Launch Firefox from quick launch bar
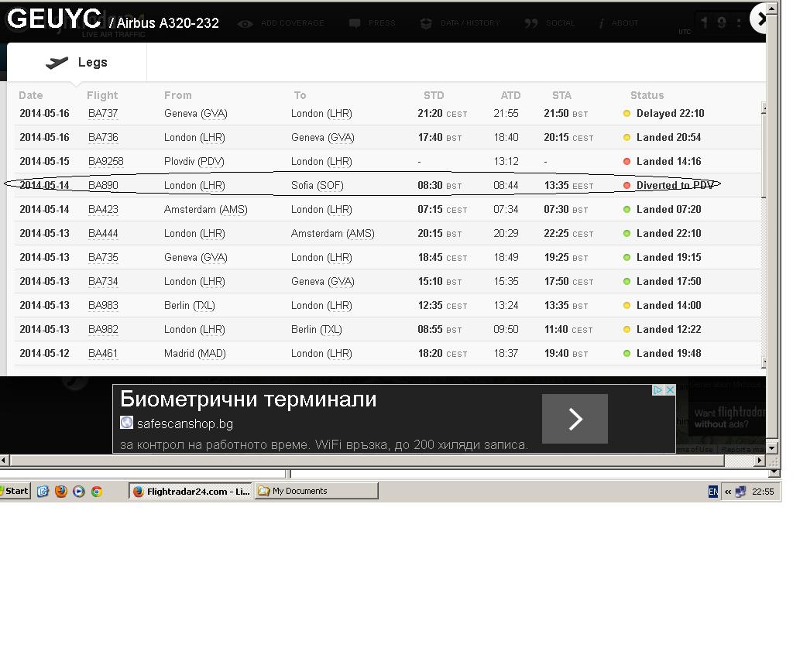Viewport: 793px width, 672px height. click(60, 491)
